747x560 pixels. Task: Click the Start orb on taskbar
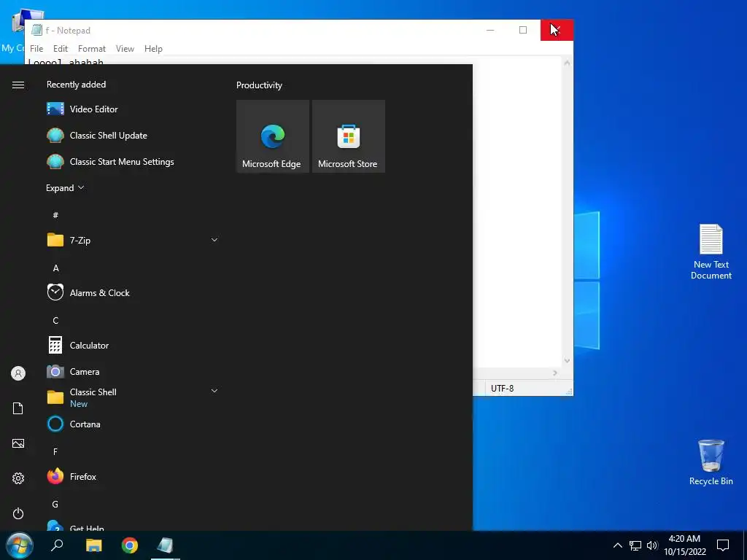[20, 545]
